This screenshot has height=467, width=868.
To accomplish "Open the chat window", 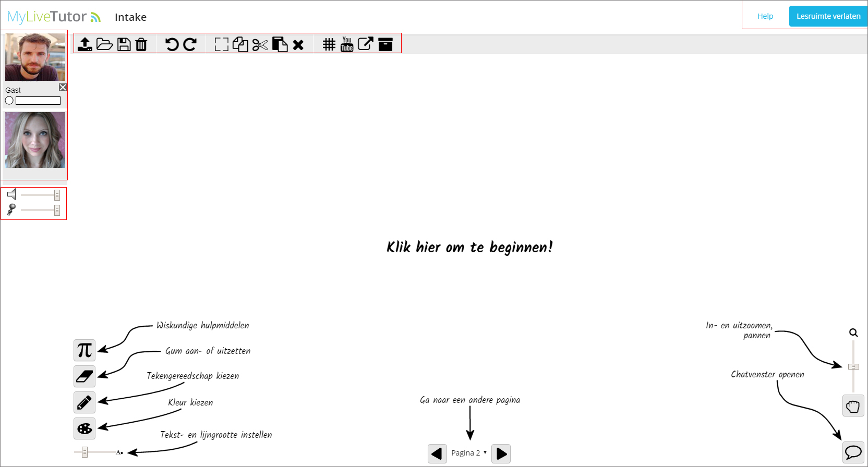I will click(x=853, y=452).
